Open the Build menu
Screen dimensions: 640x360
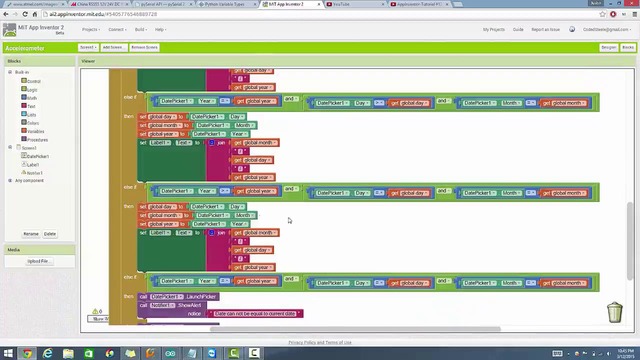[141, 29]
